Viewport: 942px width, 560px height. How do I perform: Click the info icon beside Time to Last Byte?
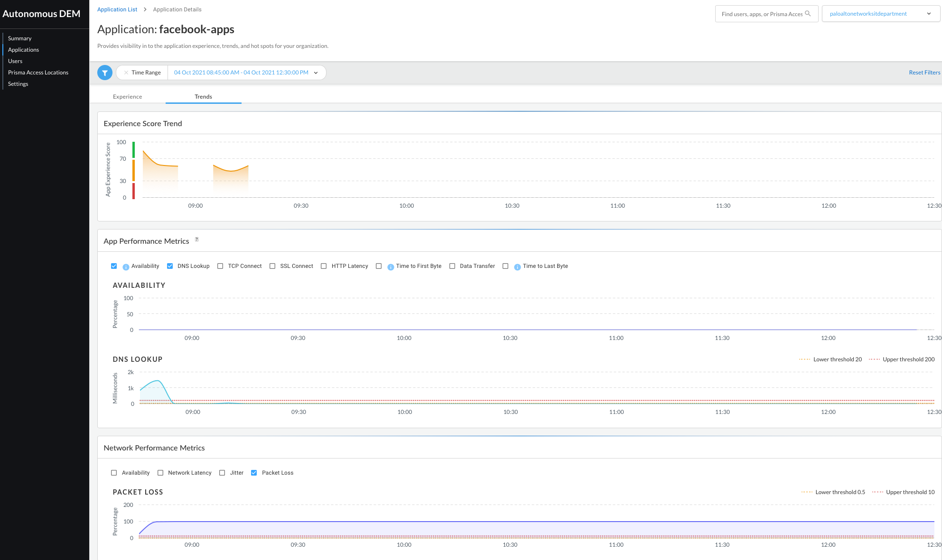[517, 267]
